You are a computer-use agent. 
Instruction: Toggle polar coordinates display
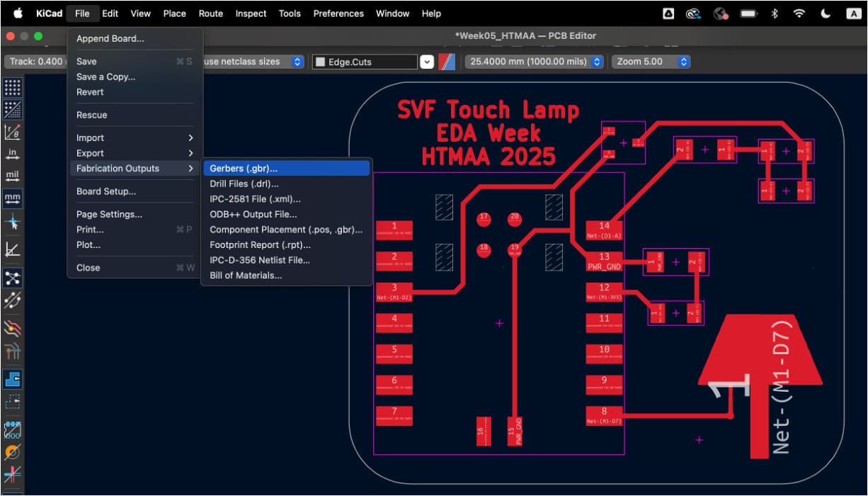coord(13,132)
